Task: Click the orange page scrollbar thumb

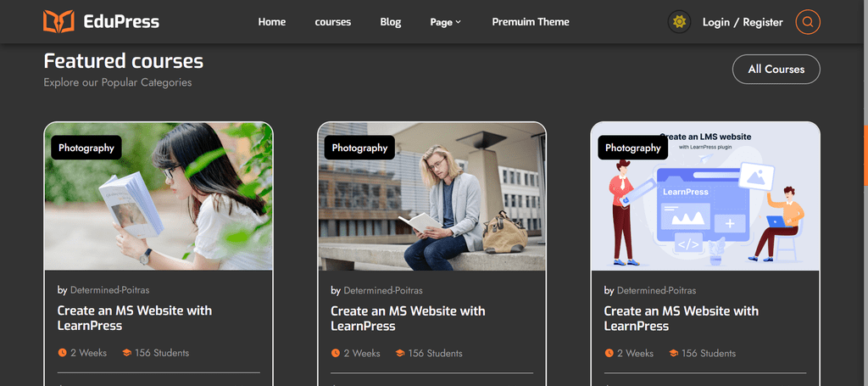Action: coord(865,155)
